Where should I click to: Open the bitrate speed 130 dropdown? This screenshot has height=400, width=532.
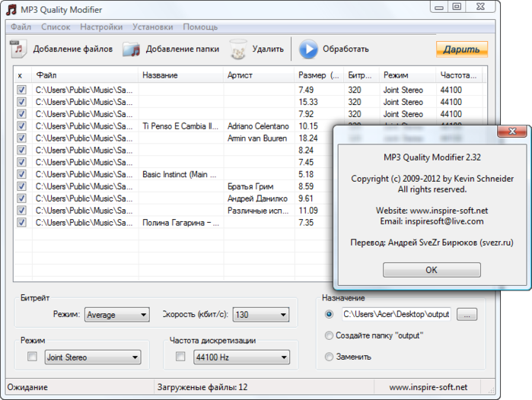pos(261,315)
